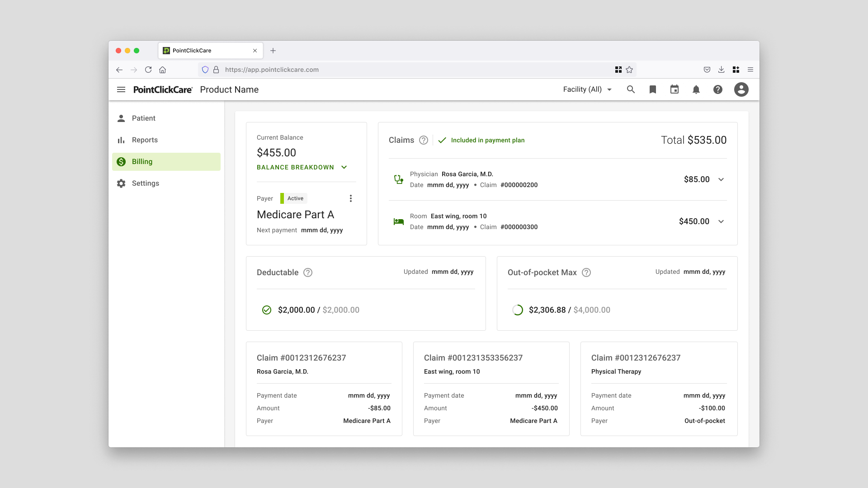
Task: Open a new browser tab
Action: [x=273, y=51]
